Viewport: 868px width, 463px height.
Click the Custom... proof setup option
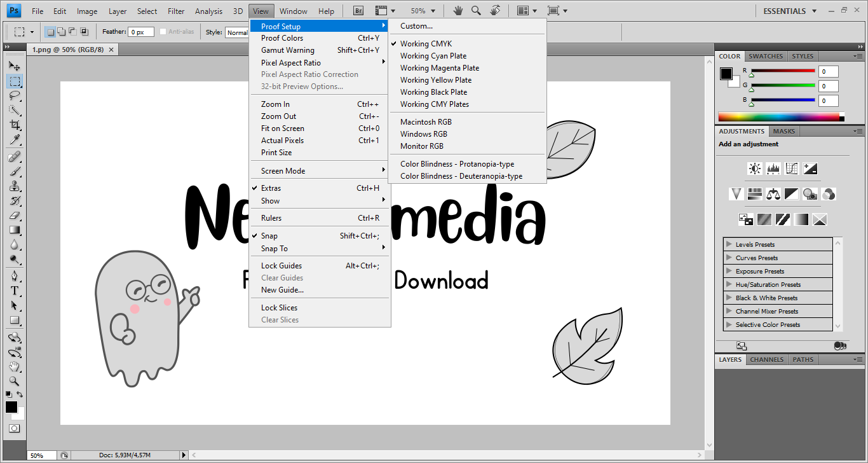[x=416, y=26]
